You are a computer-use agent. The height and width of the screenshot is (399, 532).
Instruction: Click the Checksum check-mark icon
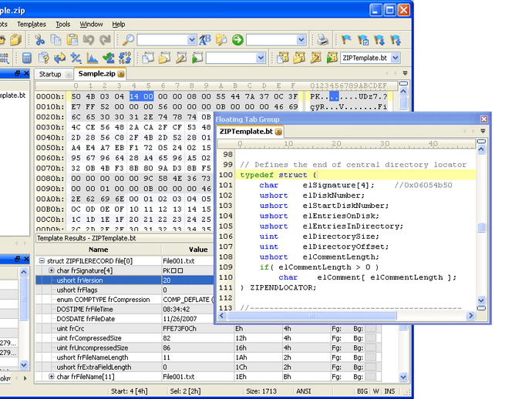(109, 58)
